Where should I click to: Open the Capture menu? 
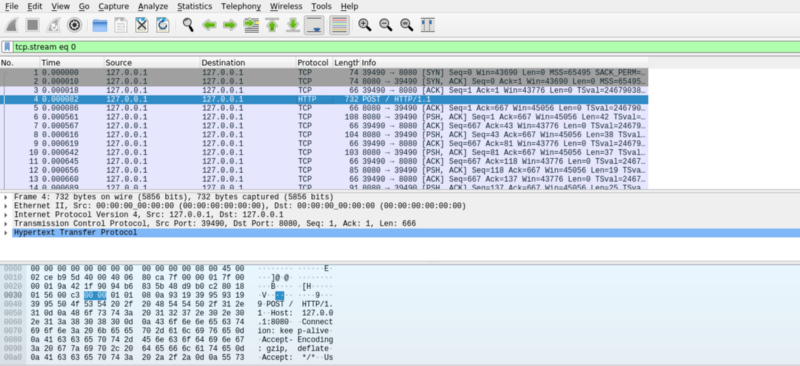pos(114,7)
